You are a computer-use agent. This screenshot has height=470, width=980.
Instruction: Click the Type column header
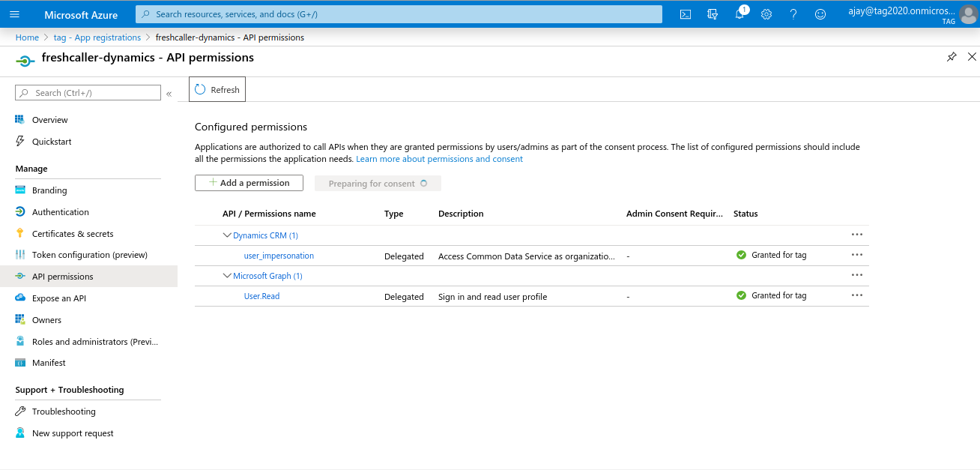(x=394, y=214)
